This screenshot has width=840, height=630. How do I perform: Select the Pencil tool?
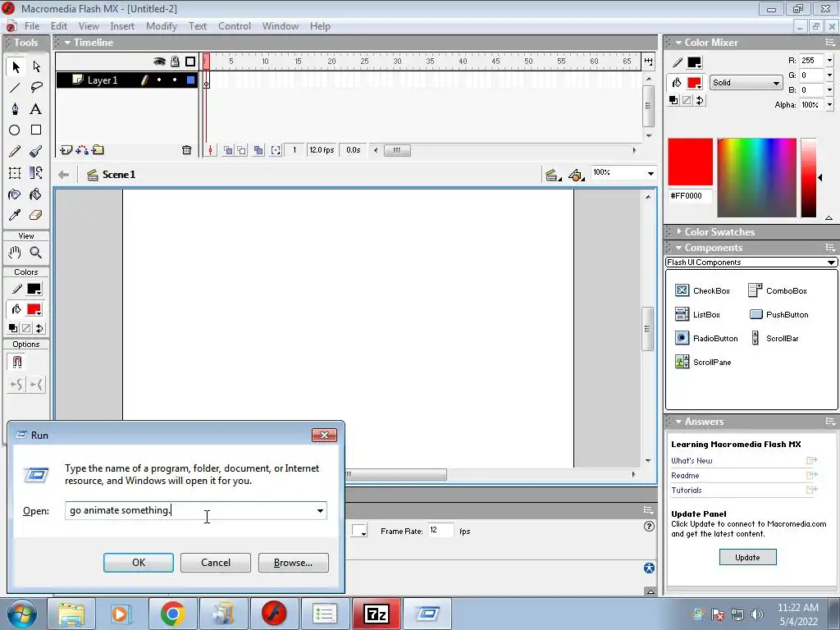pyautogui.click(x=15, y=152)
